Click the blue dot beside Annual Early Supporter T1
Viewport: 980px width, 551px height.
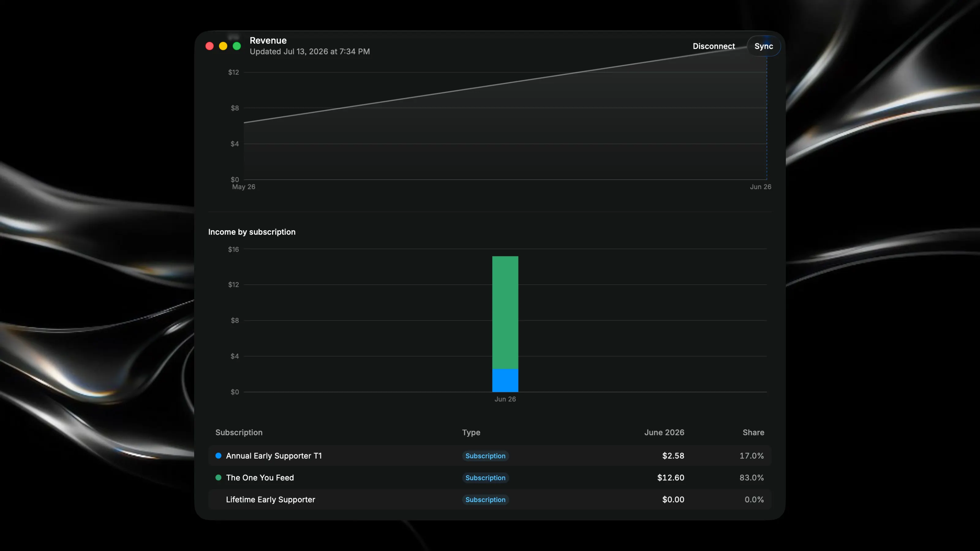click(218, 455)
